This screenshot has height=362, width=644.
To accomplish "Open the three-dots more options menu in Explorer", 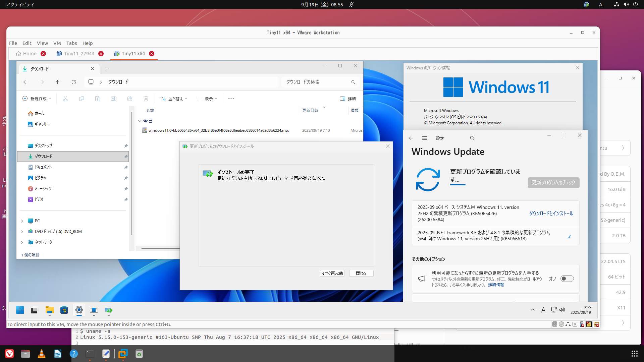I will point(231,99).
